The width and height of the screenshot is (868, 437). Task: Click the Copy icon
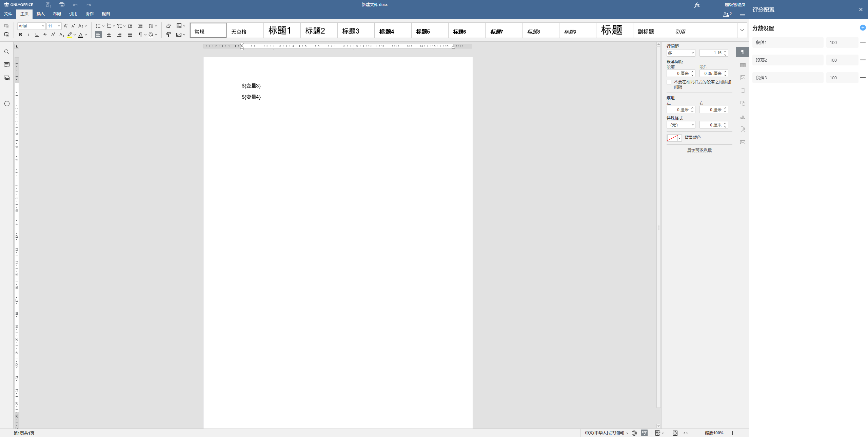tap(7, 26)
